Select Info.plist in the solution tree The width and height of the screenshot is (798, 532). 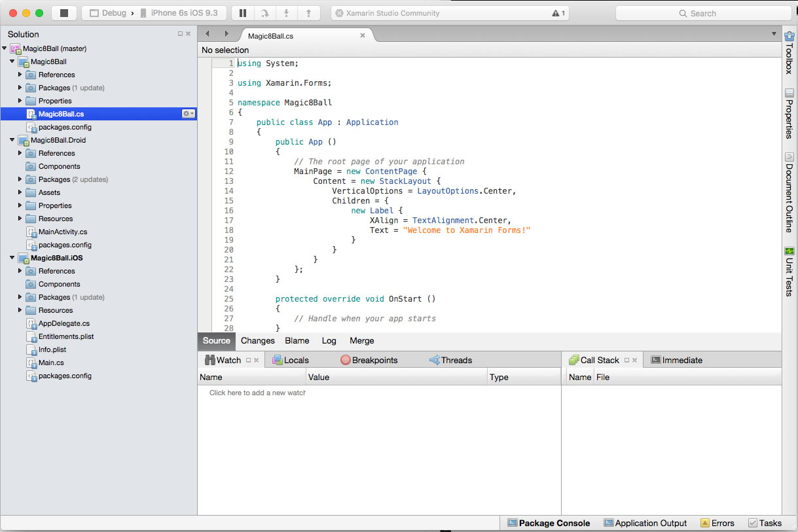click(52, 349)
